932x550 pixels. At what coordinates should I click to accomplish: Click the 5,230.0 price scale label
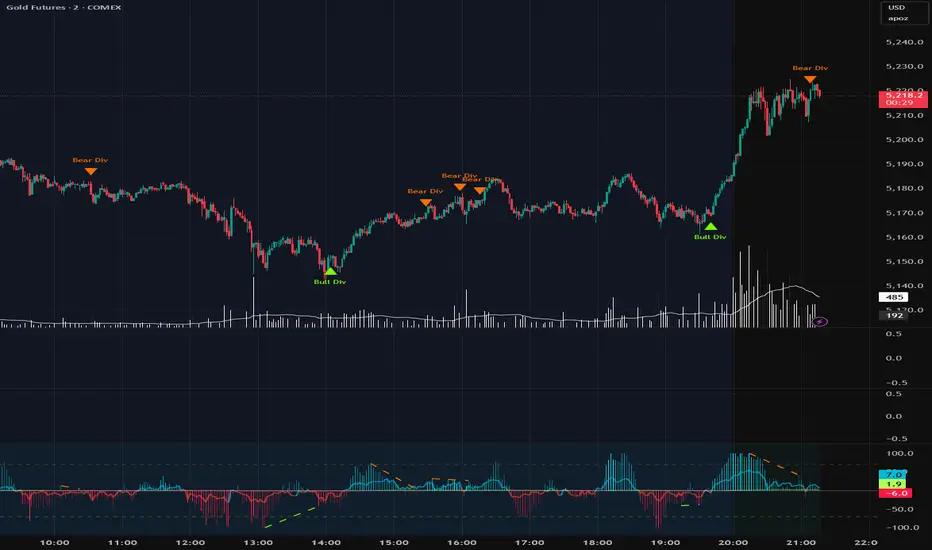pyautogui.click(x=904, y=67)
